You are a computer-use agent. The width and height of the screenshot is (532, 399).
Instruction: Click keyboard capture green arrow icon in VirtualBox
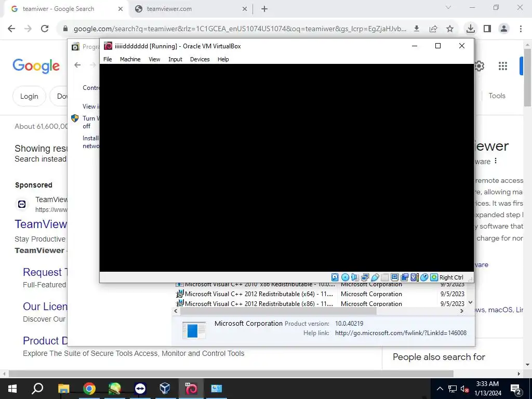434,277
